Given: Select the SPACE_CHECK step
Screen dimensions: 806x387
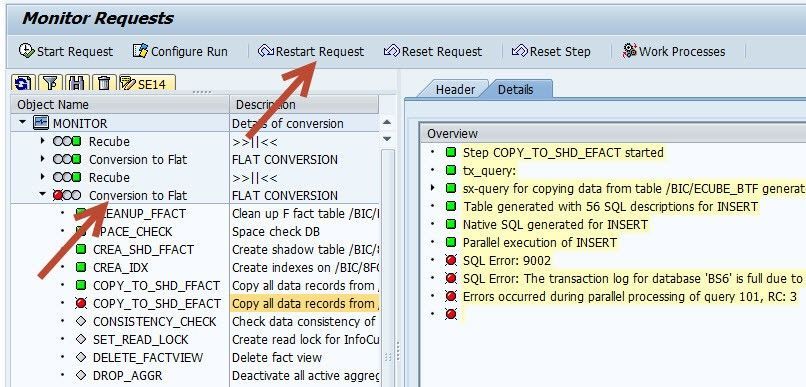Looking at the screenshot, I should point(133,232).
